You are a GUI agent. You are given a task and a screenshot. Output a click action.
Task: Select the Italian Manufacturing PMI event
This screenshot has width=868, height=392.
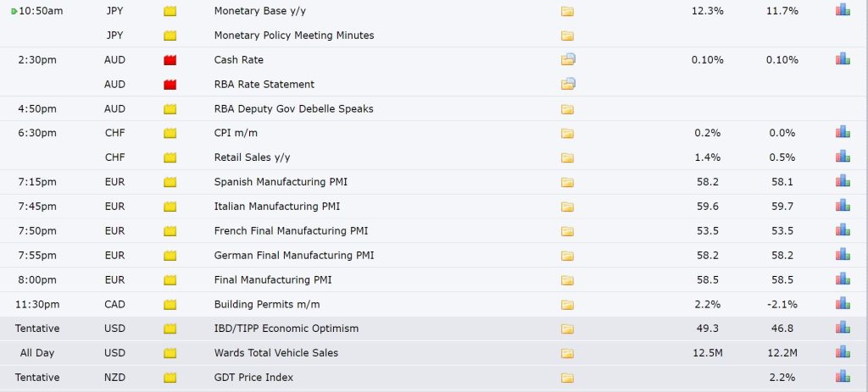click(x=277, y=207)
